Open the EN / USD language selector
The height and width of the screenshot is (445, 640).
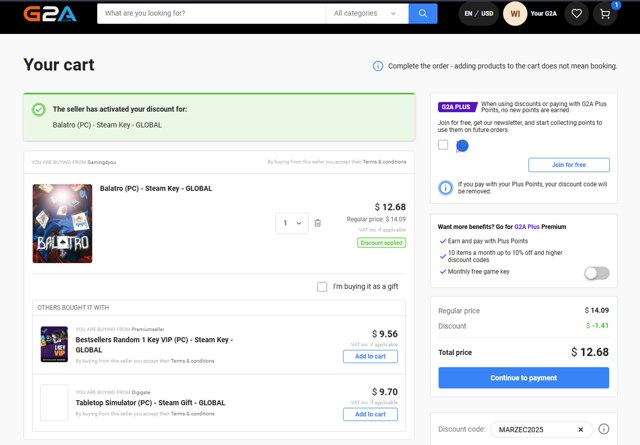(478, 14)
